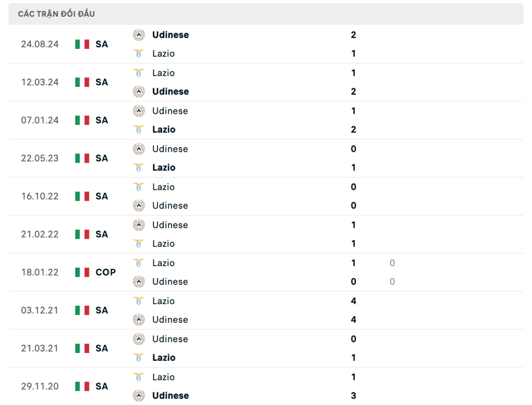Click Udinese crest in 07.01.24 match
The height and width of the screenshot is (405, 532).
(x=139, y=111)
